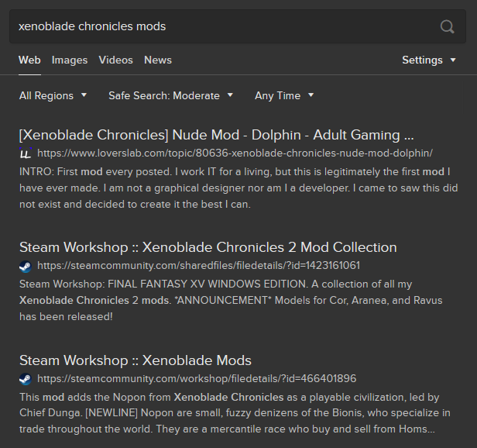Viewport: 477px width, 448px height.
Task: Click the Steam favicon beside the Mod Collection result
Action: [x=26, y=266]
